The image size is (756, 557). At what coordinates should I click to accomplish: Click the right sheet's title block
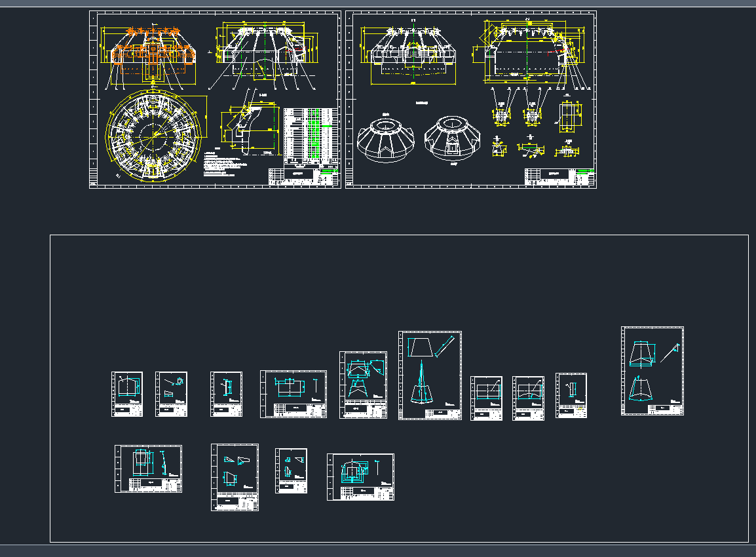click(x=559, y=177)
